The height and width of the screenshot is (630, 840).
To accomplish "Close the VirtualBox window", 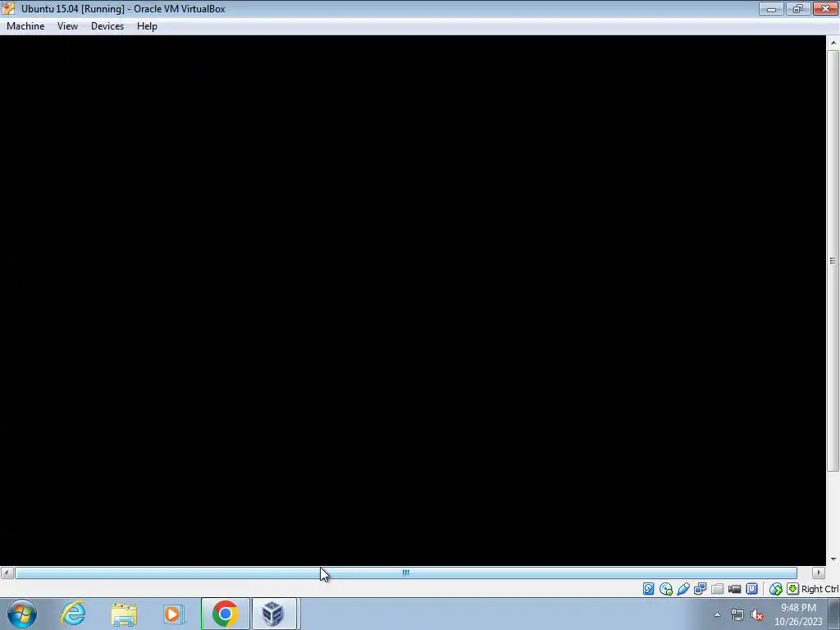I will 825,8.
